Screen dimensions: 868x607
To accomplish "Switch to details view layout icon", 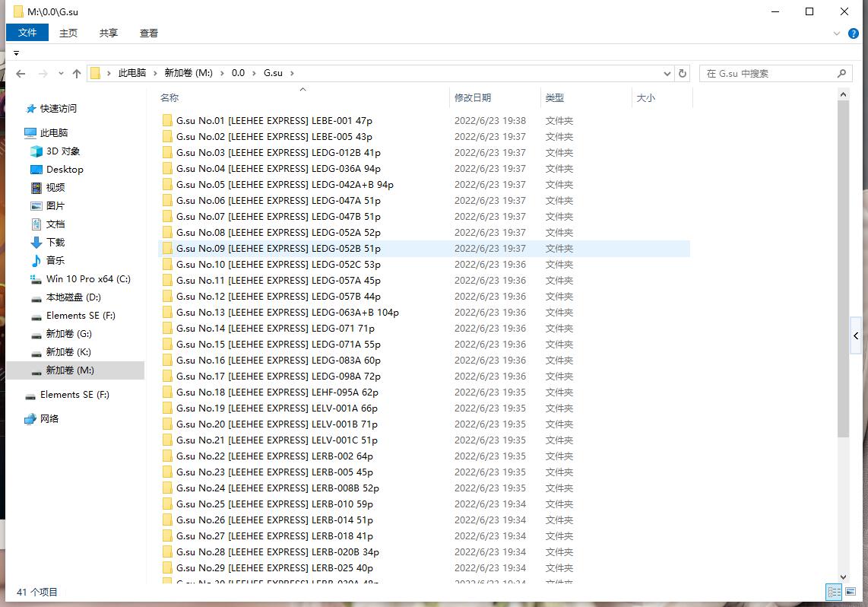I will pyautogui.click(x=835, y=592).
